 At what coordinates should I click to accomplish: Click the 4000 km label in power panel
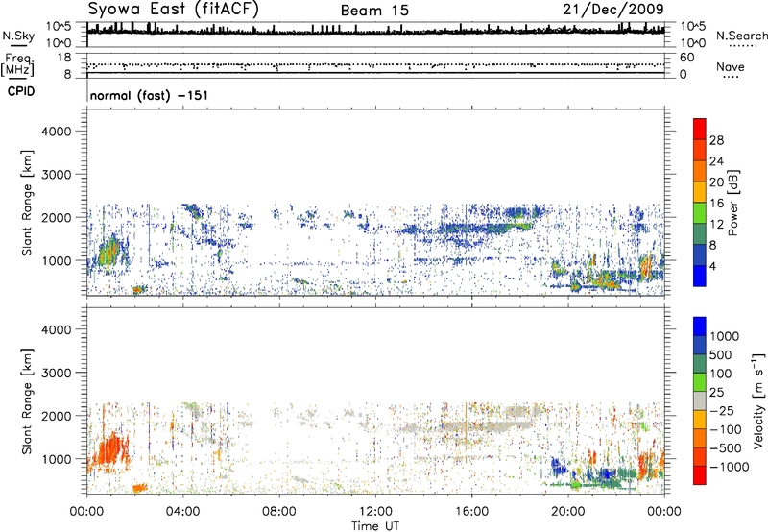click(x=57, y=132)
